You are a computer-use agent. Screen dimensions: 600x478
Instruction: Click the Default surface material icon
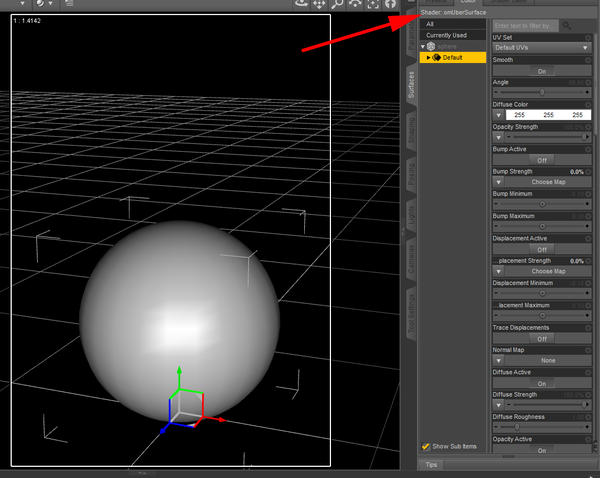point(437,57)
